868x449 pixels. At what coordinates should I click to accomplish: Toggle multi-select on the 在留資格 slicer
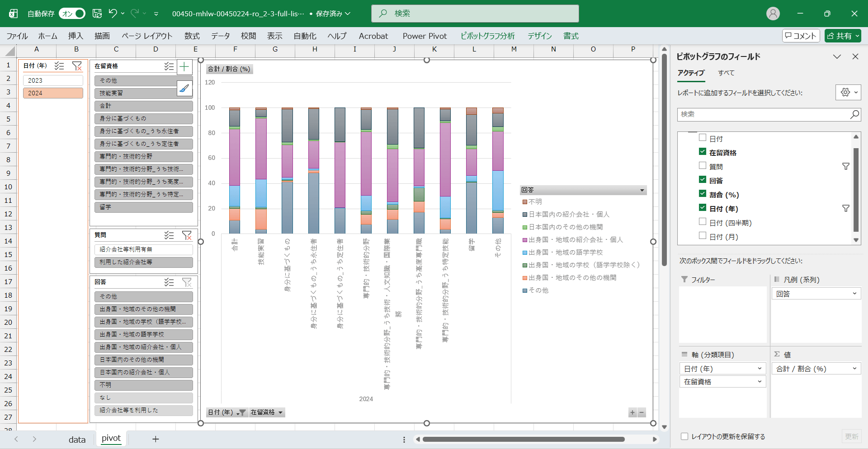click(169, 66)
